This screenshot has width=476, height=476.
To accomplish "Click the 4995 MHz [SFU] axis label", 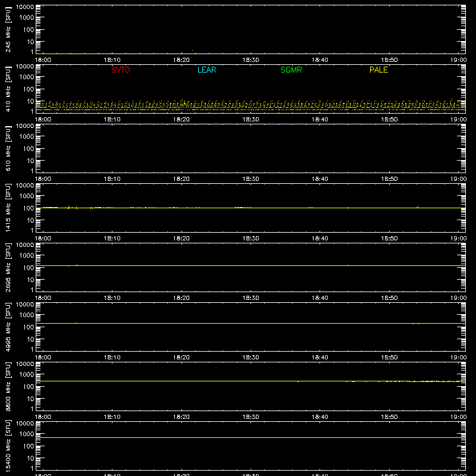I will coord(8,327).
